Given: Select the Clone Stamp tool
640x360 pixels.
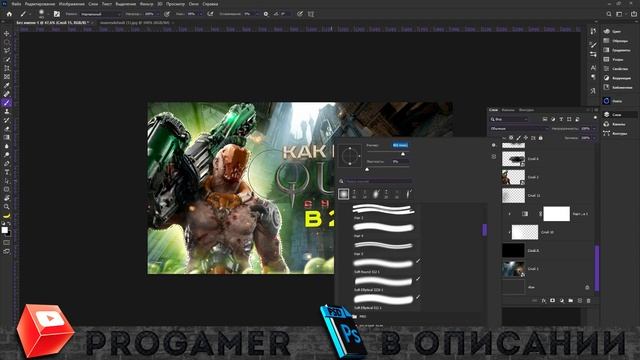Looking at the screenshot, I should 7,111.
